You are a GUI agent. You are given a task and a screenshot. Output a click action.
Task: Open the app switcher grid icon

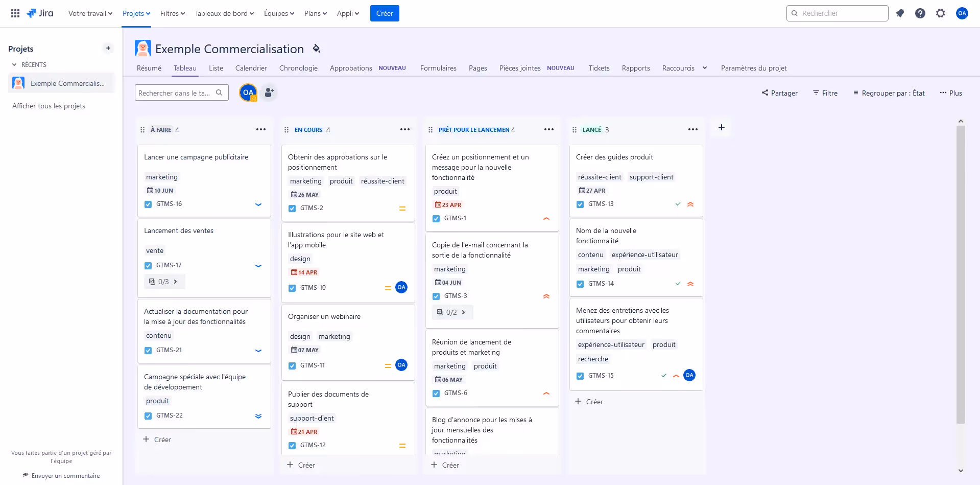(x=15, y=13)
